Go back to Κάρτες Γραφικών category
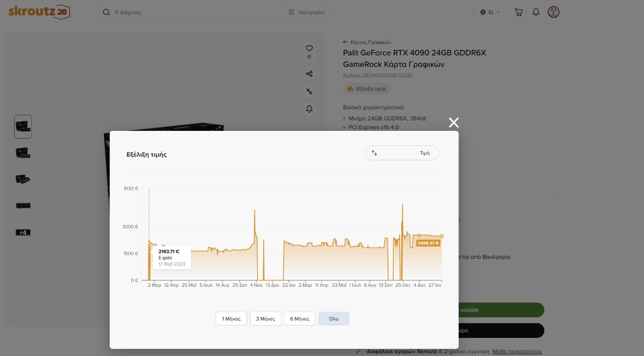This screenshot has height=356, width=644. point(367,42)
